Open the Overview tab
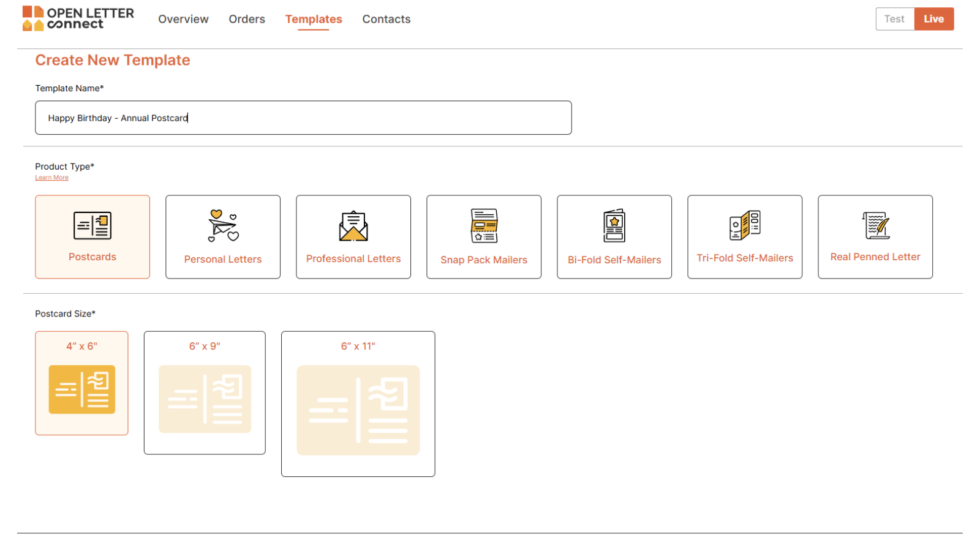Image resolution: width=980 pixels, height=551 pixels. pyautogui.click(x=183, y=19)
